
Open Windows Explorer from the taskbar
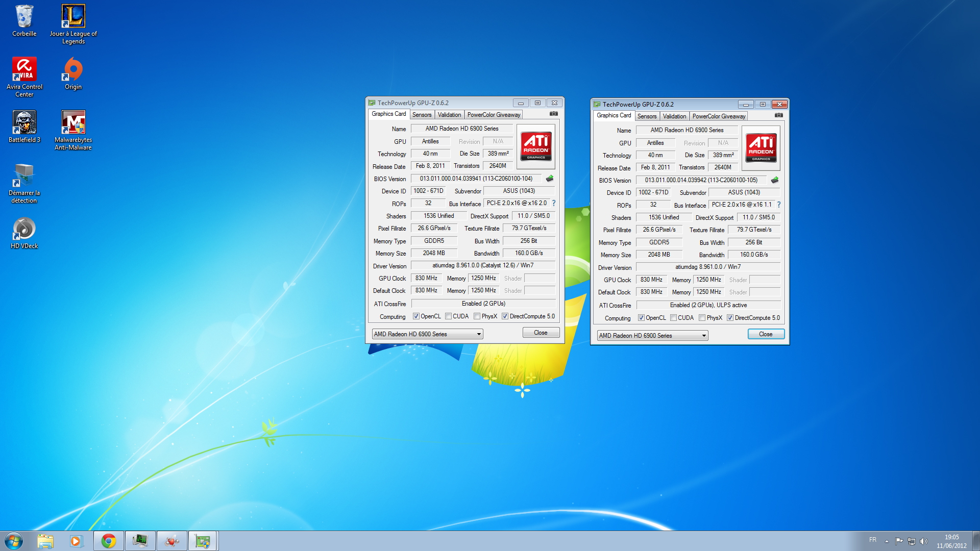click(45, 541)
